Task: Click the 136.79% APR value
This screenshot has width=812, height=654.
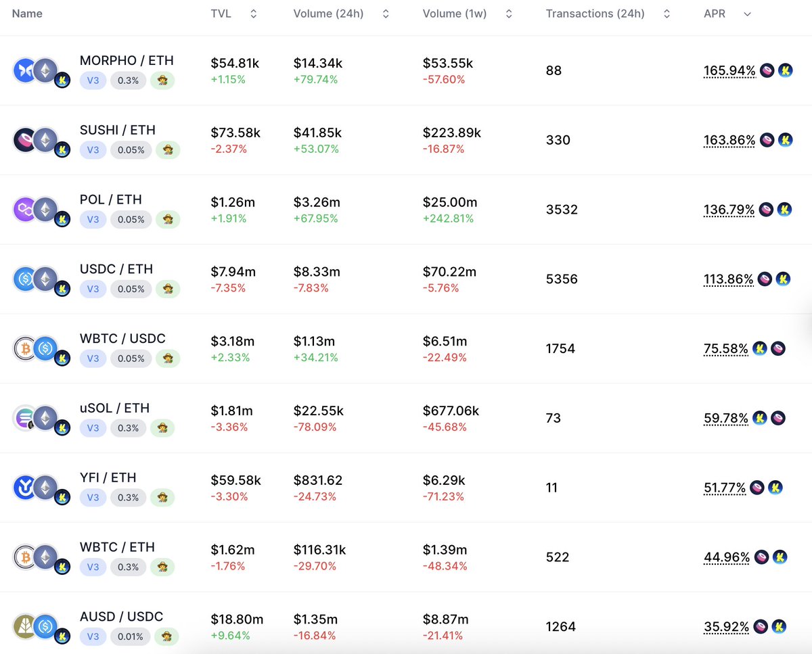Action: 729,210
